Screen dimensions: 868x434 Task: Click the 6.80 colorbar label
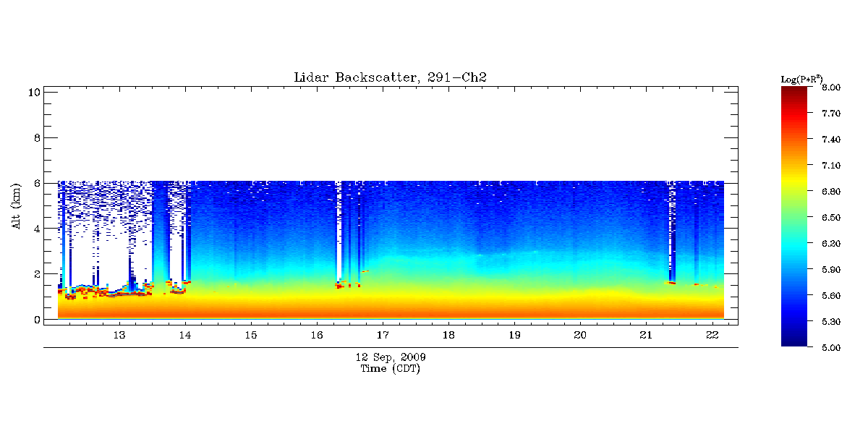(x=830, y=192)
